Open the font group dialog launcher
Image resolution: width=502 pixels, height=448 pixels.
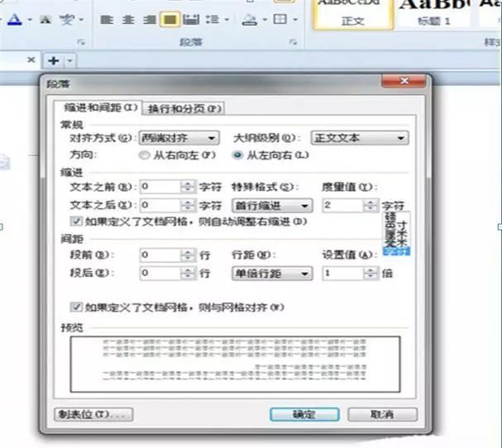click(82, 42)
